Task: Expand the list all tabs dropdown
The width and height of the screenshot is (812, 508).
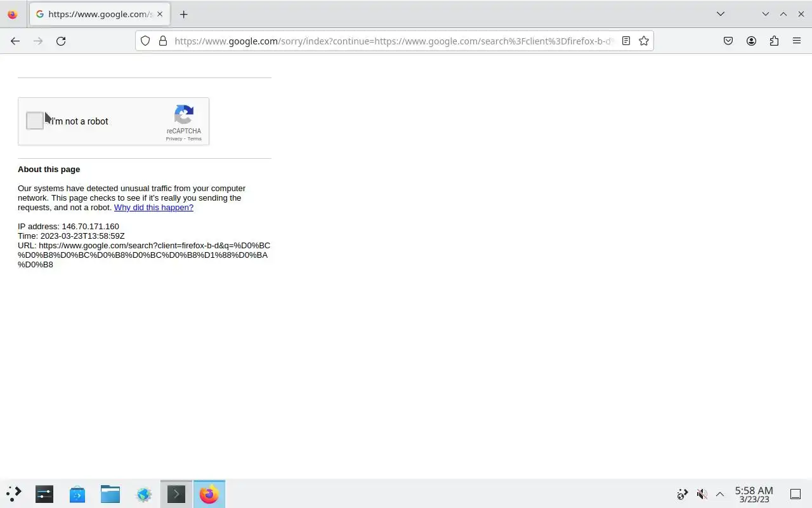Action: click(x=721, y=14)
